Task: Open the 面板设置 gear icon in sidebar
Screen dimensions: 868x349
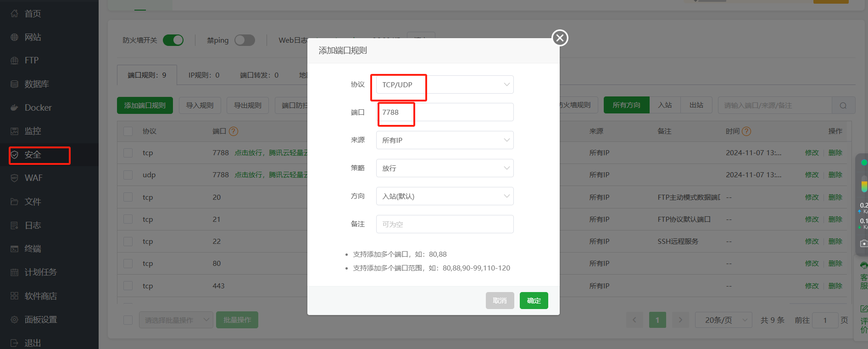Action: coord(15,320)
